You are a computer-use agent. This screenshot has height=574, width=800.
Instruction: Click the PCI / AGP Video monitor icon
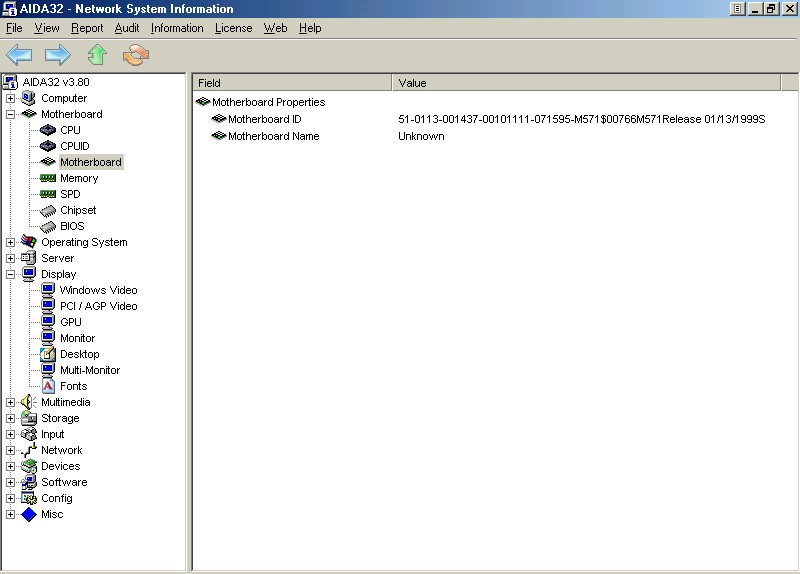point(48,306)
